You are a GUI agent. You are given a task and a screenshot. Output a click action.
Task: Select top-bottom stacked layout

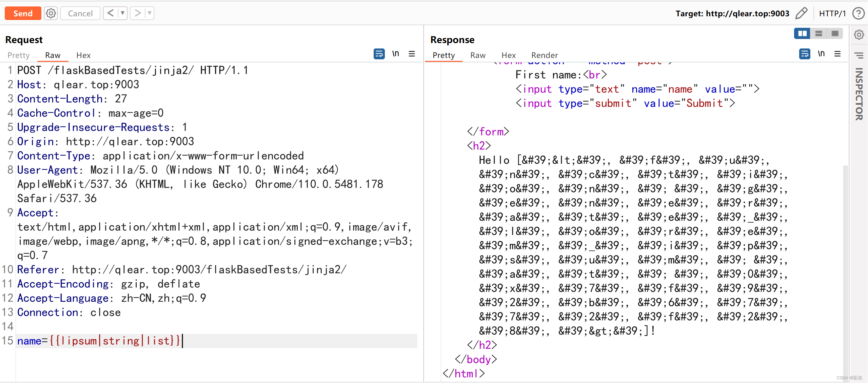819,33
